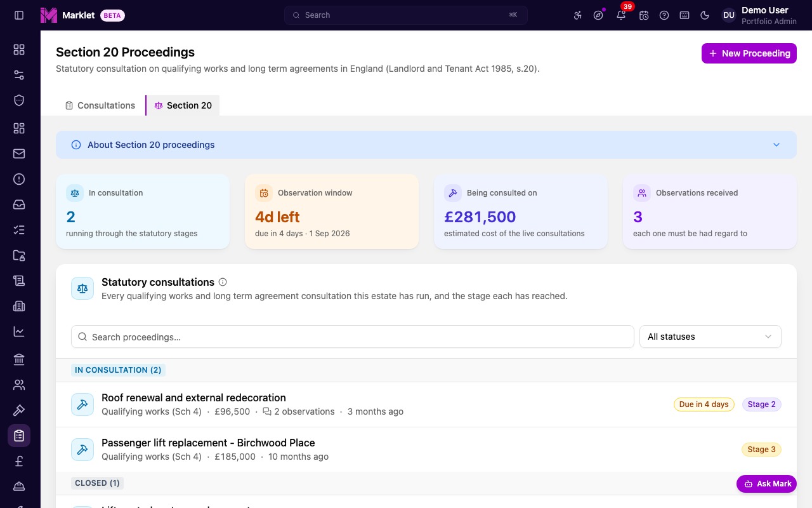Viewport: 812px width, 508px height.
Task: Click the £281,500 estimated cost value
Action: pos(480,217)
